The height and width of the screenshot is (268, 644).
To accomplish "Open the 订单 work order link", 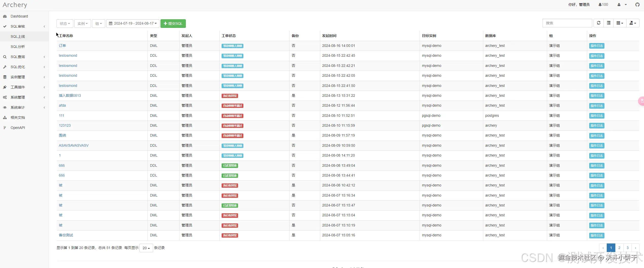I will (x=62, y=46).
